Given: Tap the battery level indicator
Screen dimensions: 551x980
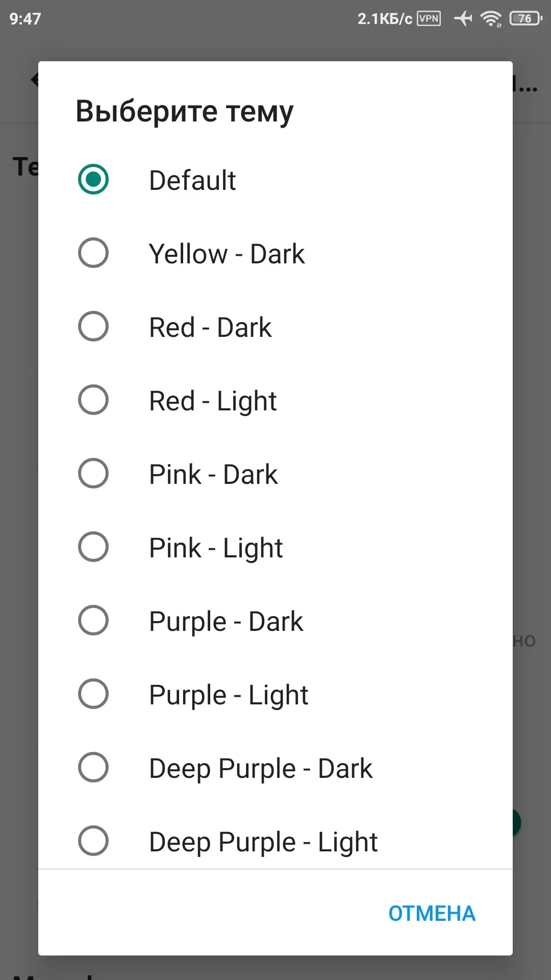Looking at the screenshot, I should coord(525,19).
